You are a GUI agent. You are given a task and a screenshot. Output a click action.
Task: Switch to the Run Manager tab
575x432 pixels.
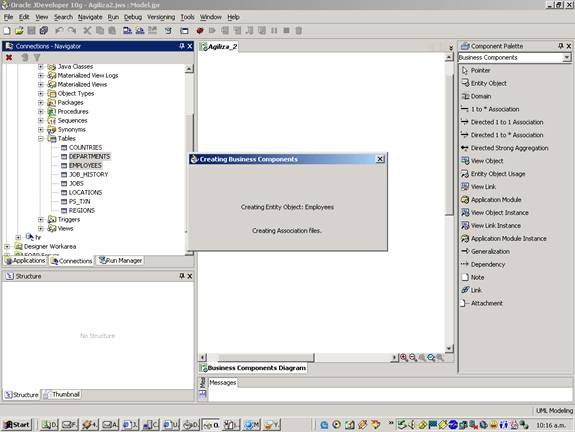tap(120, 260)
